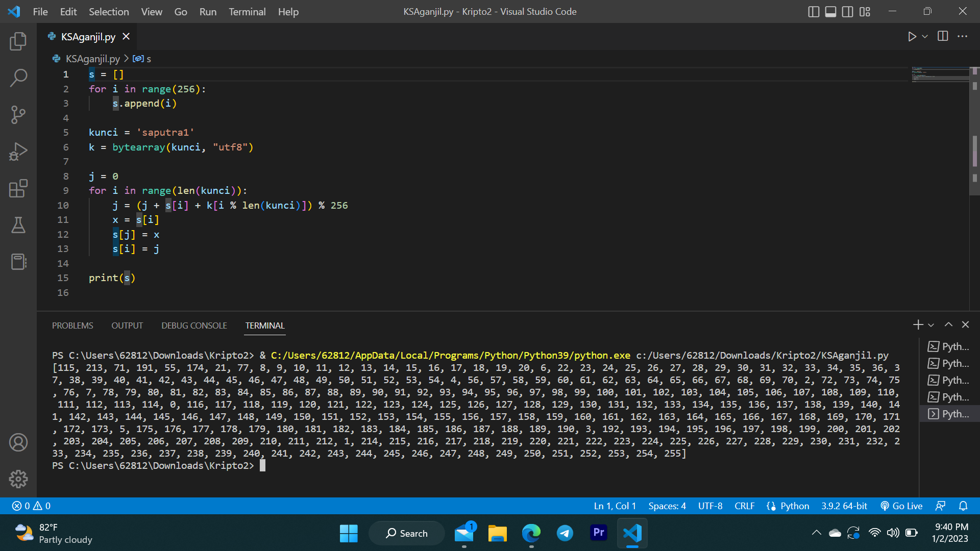The height and width of the screenshot is (551, 980).
Task: Open the Testing flask view
Action: [x=18, y=225]
